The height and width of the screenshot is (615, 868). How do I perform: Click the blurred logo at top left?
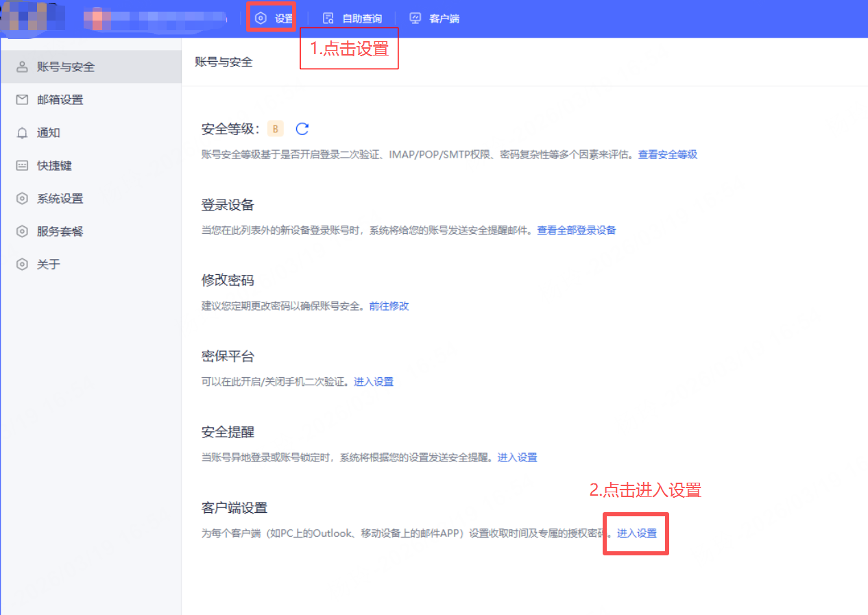31,19
